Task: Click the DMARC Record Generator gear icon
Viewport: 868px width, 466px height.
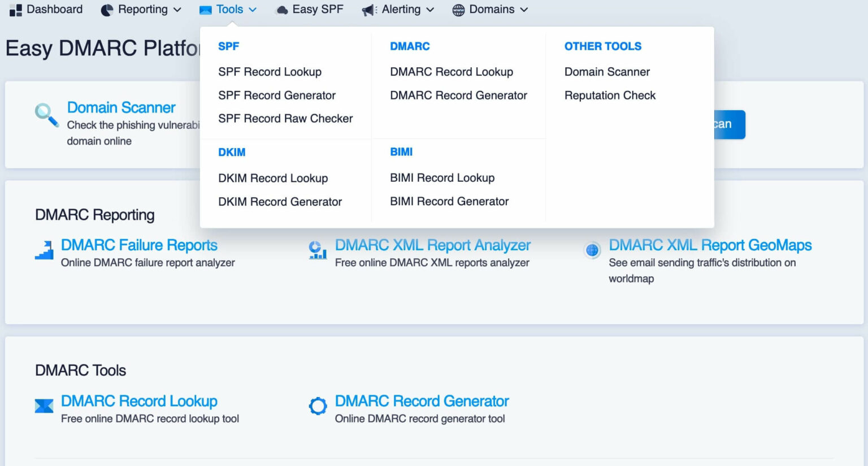Action: click(x=318, y=406)
